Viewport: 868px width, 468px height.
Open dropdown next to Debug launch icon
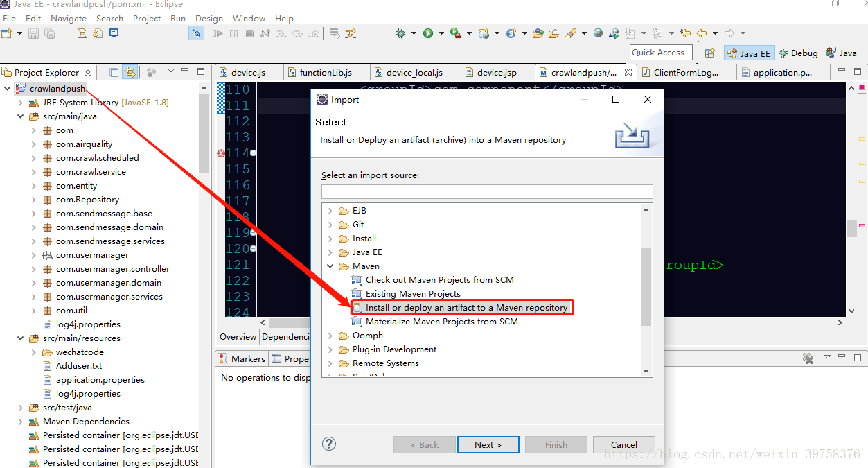[414, 33]
